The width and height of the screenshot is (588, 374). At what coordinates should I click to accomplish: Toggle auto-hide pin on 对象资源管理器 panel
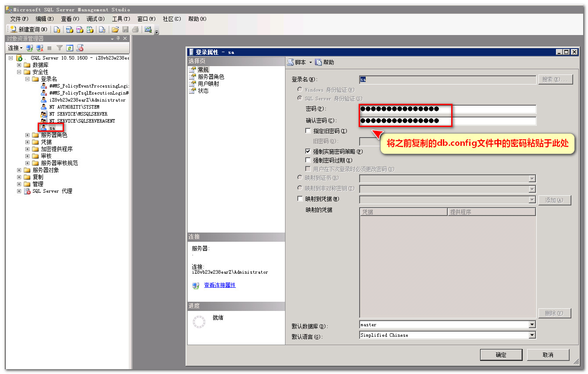[x=118, y=39]
